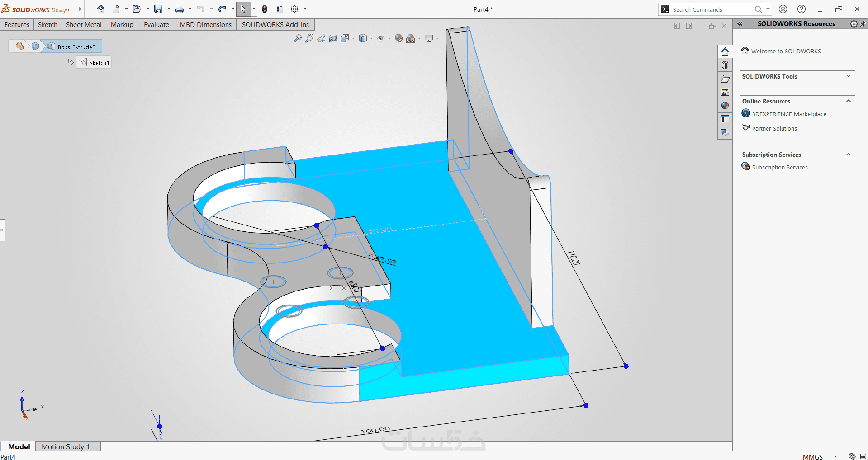The height and width of the screenshot is (460, 868).
Task: Click the part icon in the breadcrumb
Action: [x=19, y=46]
